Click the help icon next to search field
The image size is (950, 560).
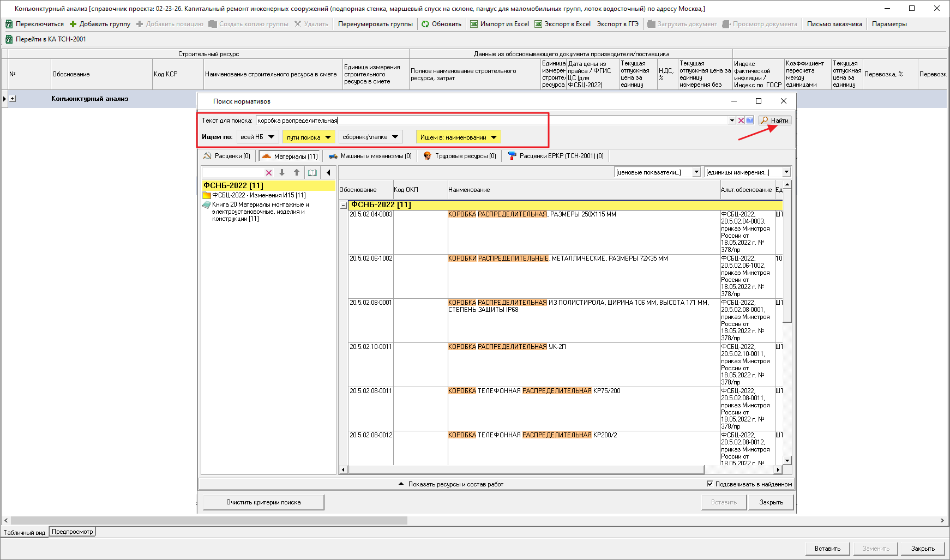[750, 121]
